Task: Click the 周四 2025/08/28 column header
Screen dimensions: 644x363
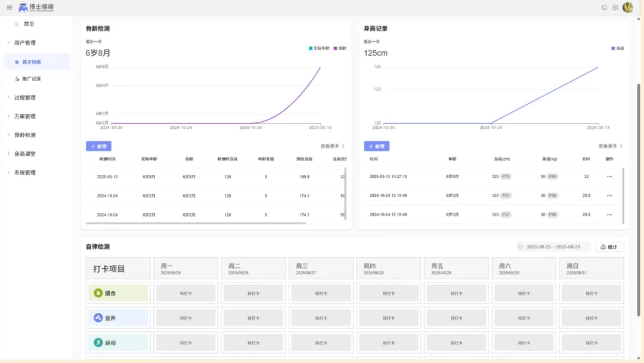Action: pos(389,269)
